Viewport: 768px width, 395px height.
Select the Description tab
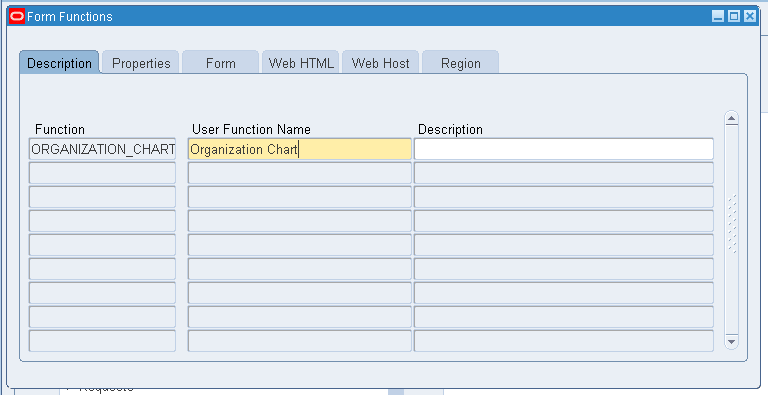(59, 63)
